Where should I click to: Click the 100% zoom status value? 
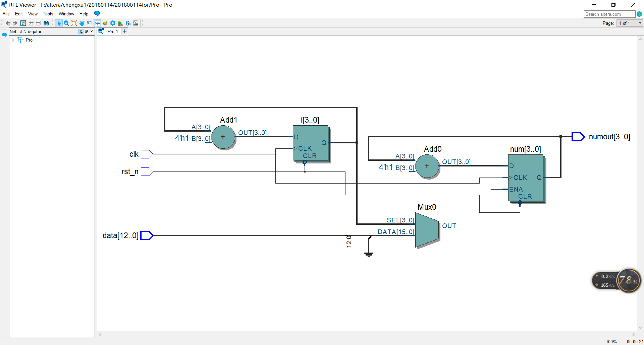611,342
